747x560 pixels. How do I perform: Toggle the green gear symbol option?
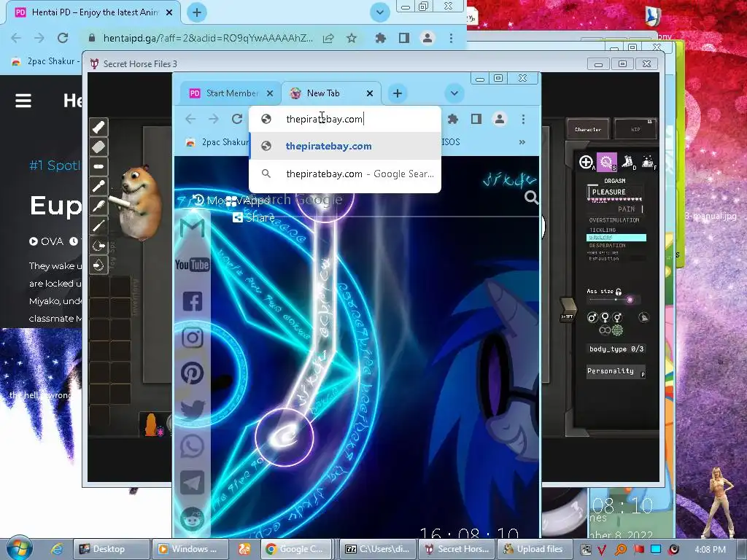pyautogui.click(x=617, y=330)
